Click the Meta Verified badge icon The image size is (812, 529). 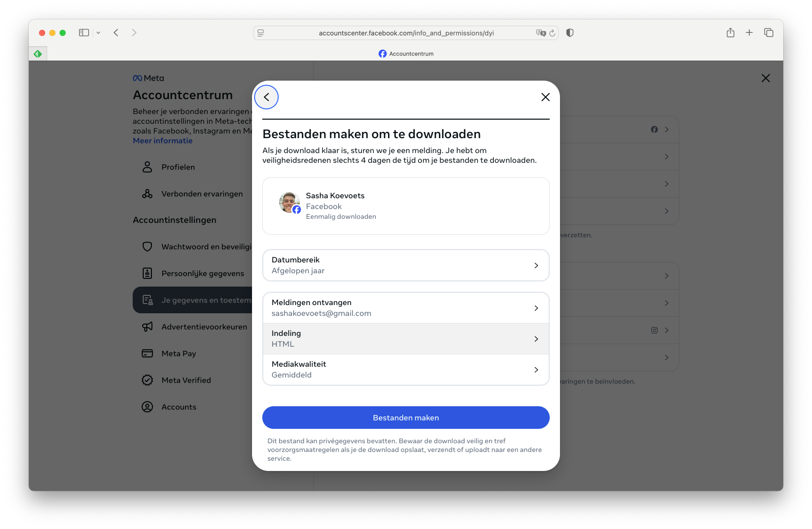point(147,380)
